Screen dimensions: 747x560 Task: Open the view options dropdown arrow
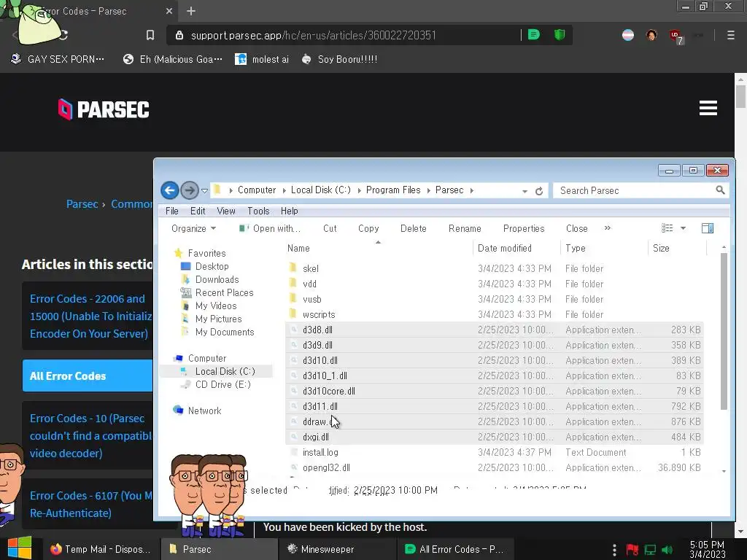click(x=683, y=228)
